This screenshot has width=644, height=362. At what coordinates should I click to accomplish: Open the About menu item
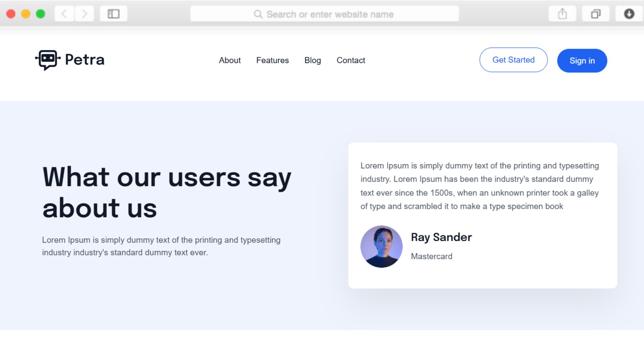point(230,60)
